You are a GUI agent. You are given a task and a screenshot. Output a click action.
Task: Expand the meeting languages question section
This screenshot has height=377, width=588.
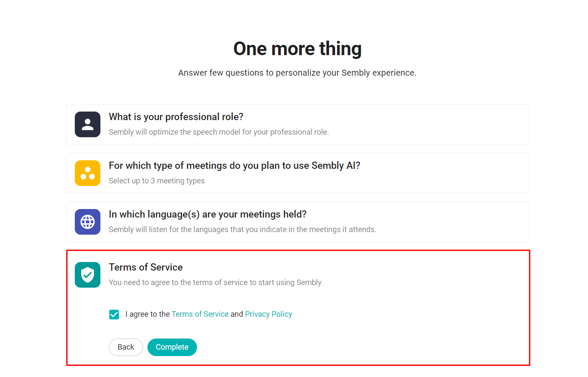pyautogui.click(x=297, y=222)
